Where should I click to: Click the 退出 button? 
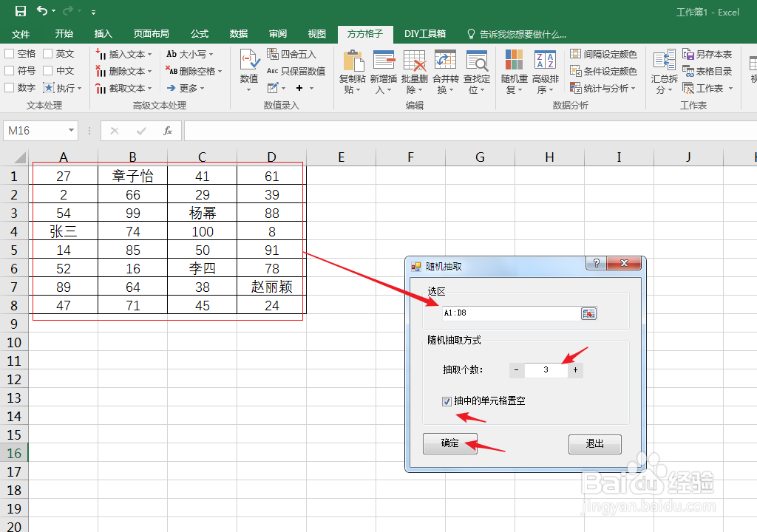(595, 443)
